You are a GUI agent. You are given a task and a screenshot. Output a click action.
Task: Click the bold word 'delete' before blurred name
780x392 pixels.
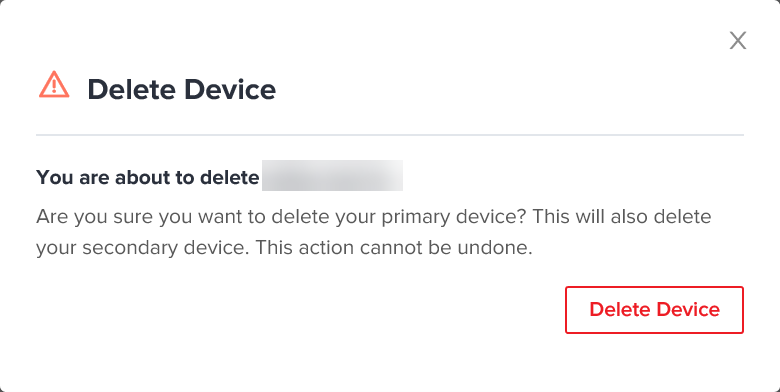pyautogui.click(x=229, y=177)
